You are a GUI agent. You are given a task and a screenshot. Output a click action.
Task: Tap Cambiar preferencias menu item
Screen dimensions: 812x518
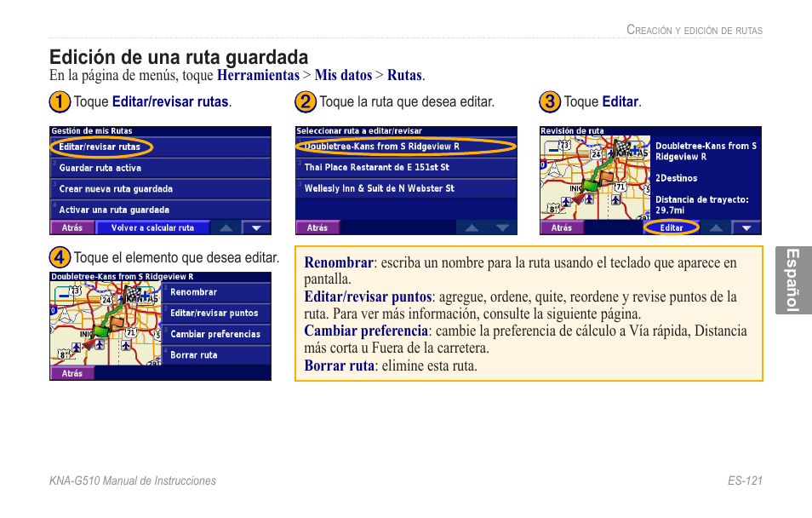click(x=216, y=334)
